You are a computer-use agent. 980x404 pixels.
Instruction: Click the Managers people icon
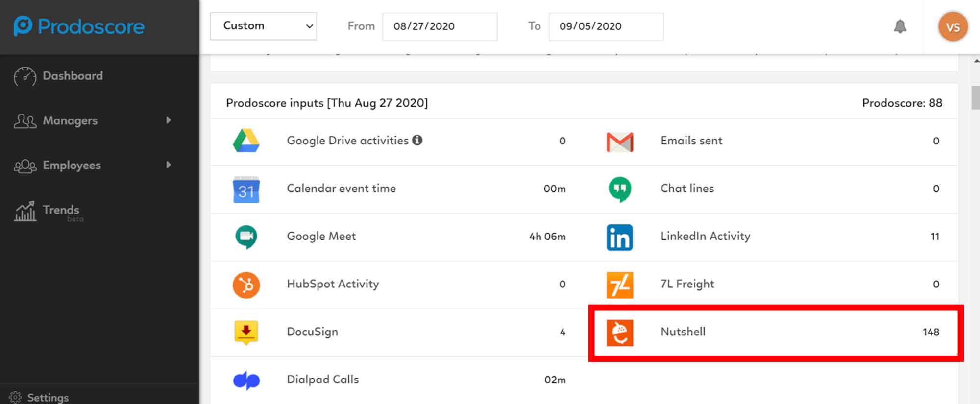point(25,121)
